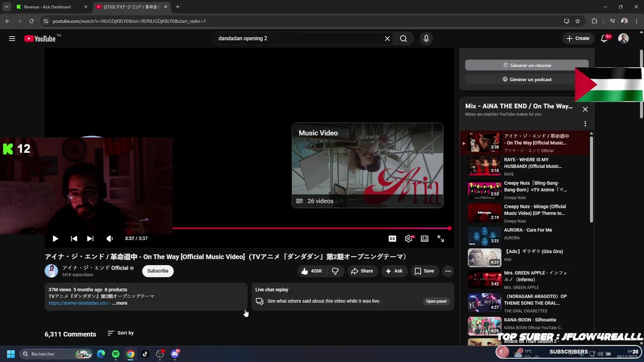Enter full screen mode
The width and height of the screenshot is (644, 362).
point(441,239)
